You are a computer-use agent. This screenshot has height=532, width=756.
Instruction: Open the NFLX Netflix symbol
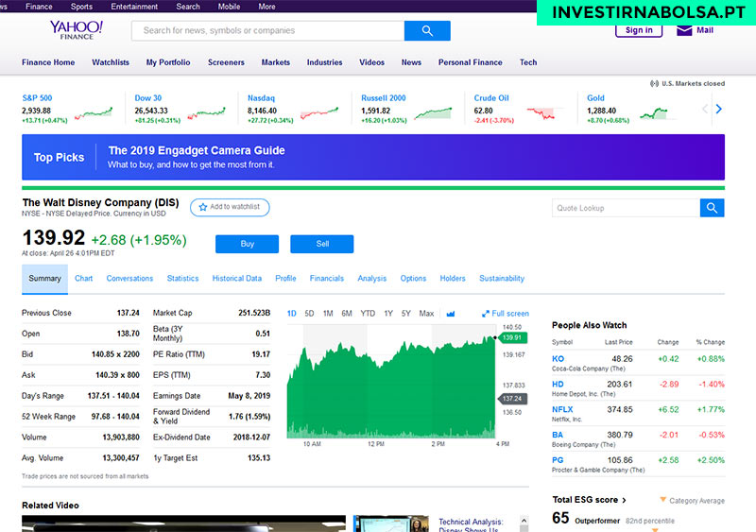562,409
